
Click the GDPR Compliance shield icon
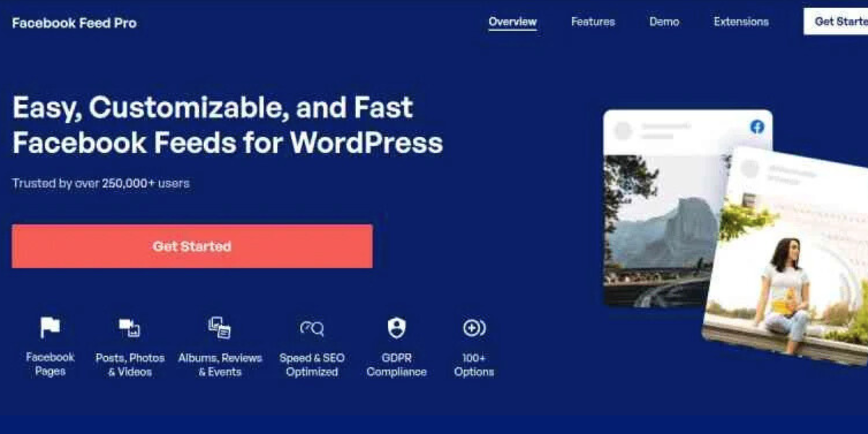pyautogui.click(x=396, y=328)
